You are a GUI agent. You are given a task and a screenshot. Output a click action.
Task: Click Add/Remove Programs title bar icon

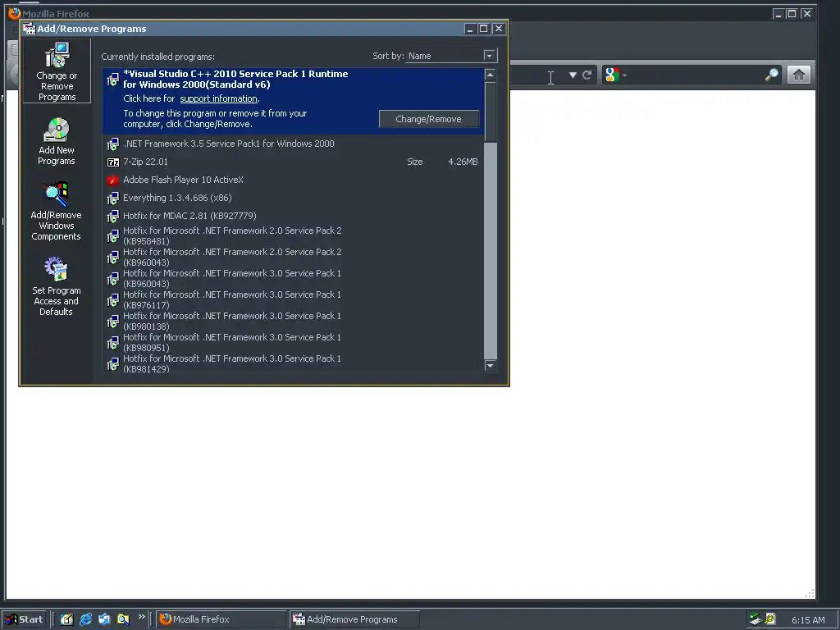pos(29,29)
